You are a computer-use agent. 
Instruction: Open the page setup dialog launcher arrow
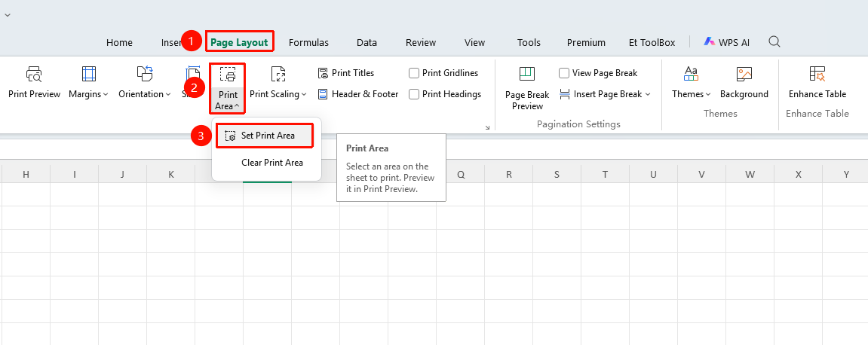pos(487,127)
